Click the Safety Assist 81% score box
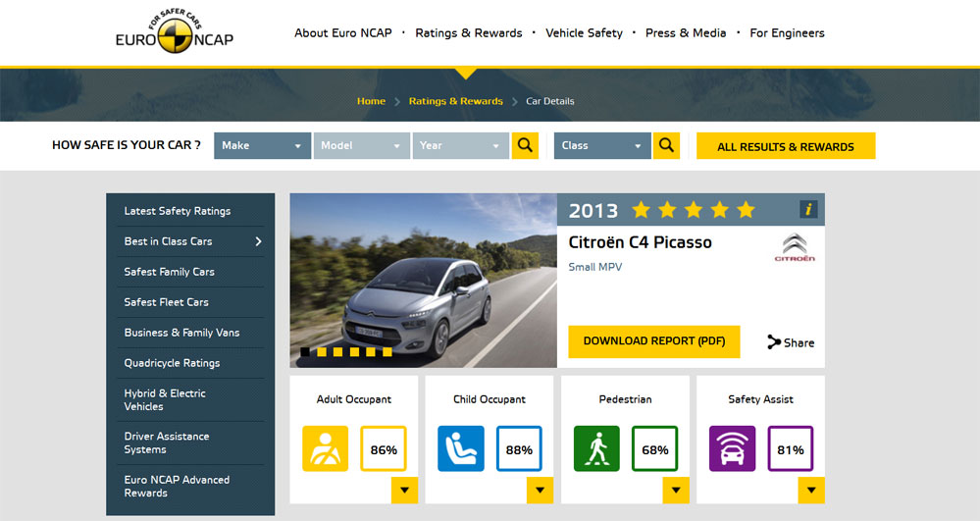Screen dimensions: 980x521 tap(790, 448)
